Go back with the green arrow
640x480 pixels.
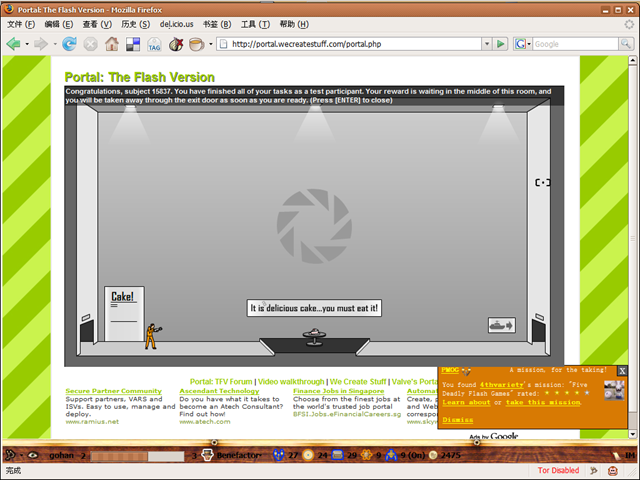(13, 44)
